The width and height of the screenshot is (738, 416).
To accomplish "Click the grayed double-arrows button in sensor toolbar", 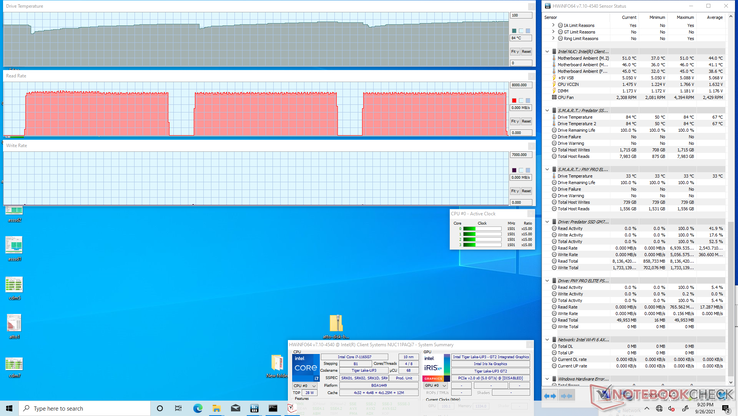I will (x=566, y=396).
